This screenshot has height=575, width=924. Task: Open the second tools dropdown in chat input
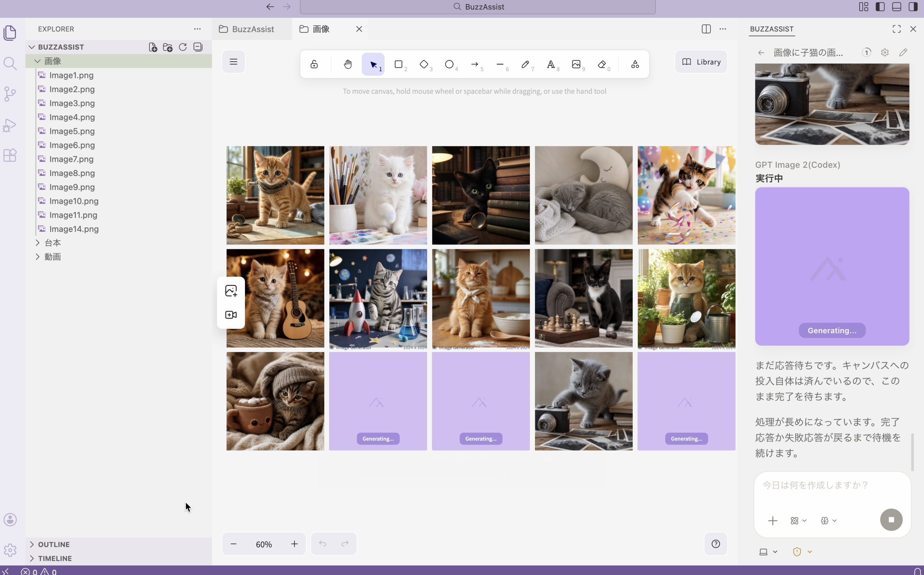tap(829, 521)
